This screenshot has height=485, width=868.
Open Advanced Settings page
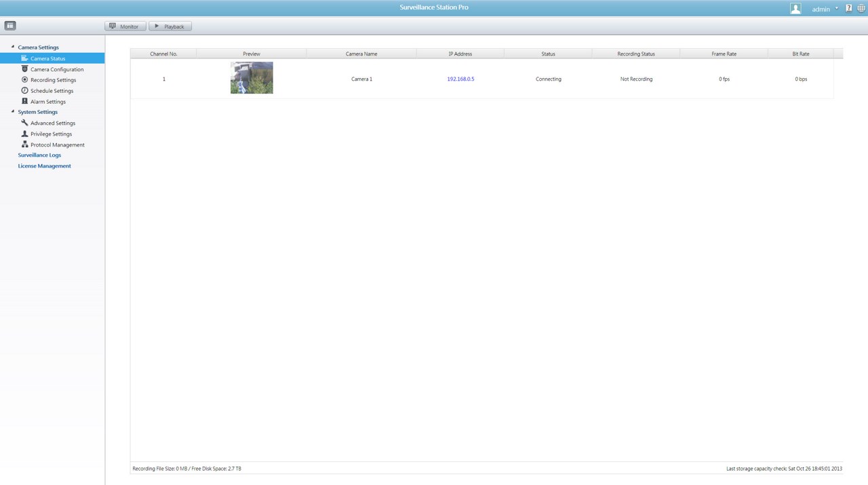[x=53, y=123]
